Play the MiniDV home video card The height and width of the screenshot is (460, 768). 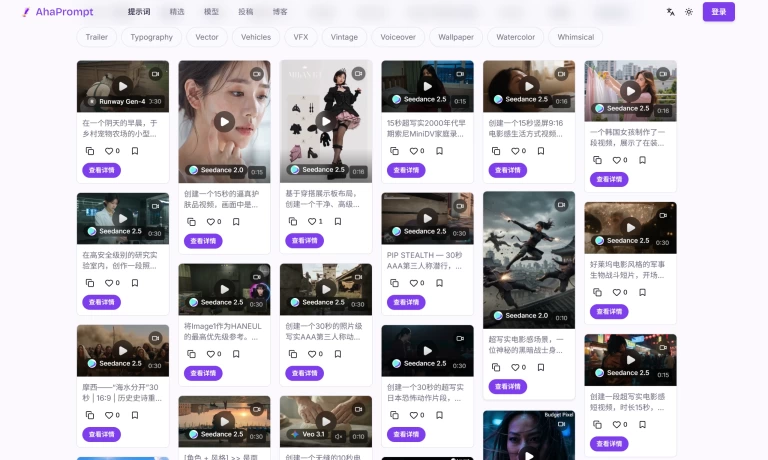(427, 86)
